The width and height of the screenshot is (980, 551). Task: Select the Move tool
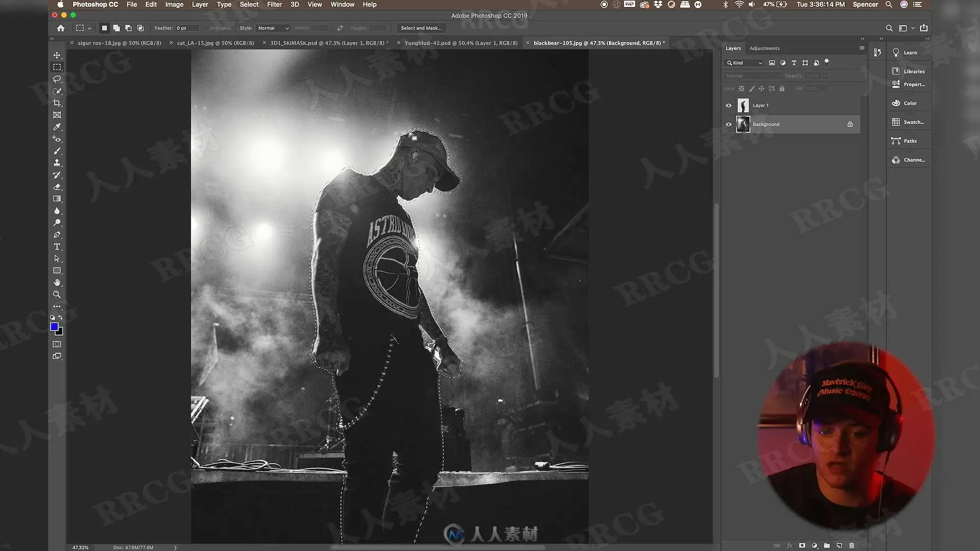57,55
